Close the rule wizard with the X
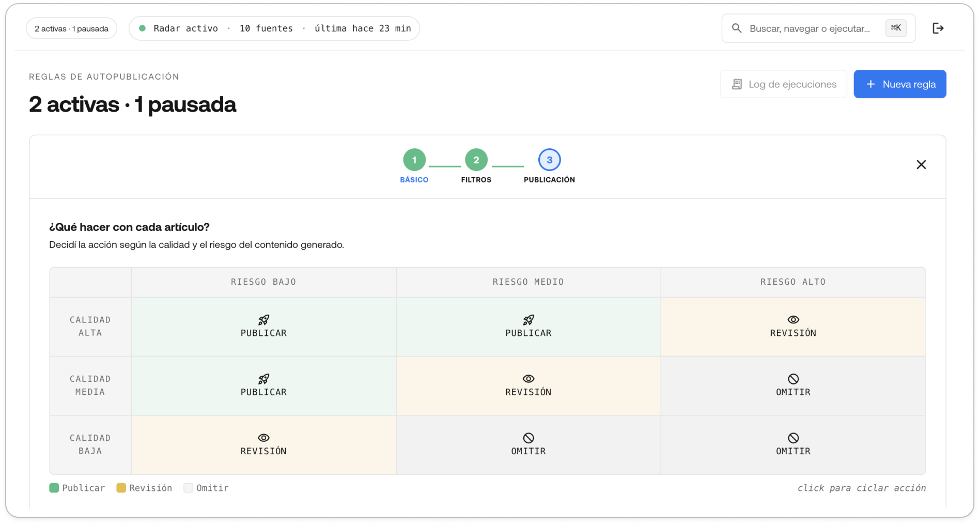 (x=921, y=164)
